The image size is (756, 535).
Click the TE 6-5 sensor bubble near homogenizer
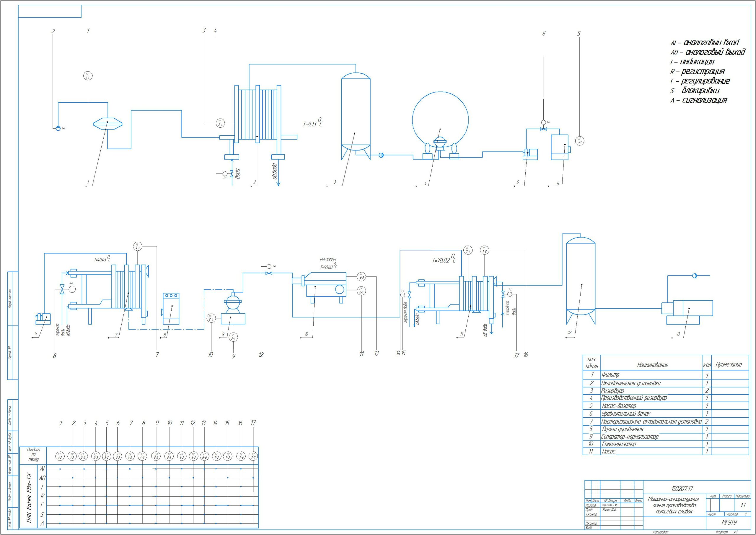coord(361,277)
